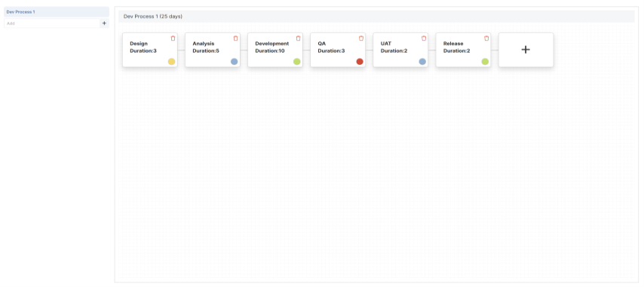Click the Release step title
Screen dimensions: 644x287
(x=453, y=44)
